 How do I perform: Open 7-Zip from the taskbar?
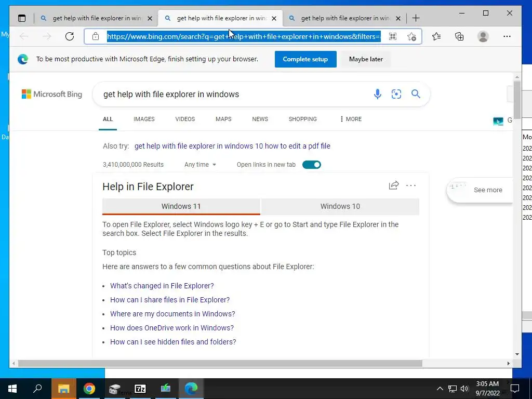[140, 389]
